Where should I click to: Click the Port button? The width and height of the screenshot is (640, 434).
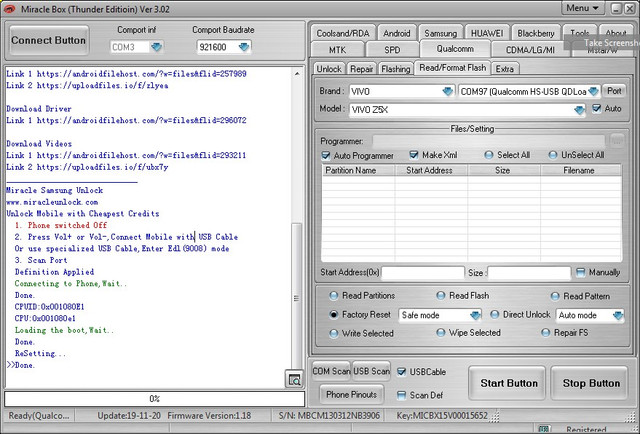[613, 91]
